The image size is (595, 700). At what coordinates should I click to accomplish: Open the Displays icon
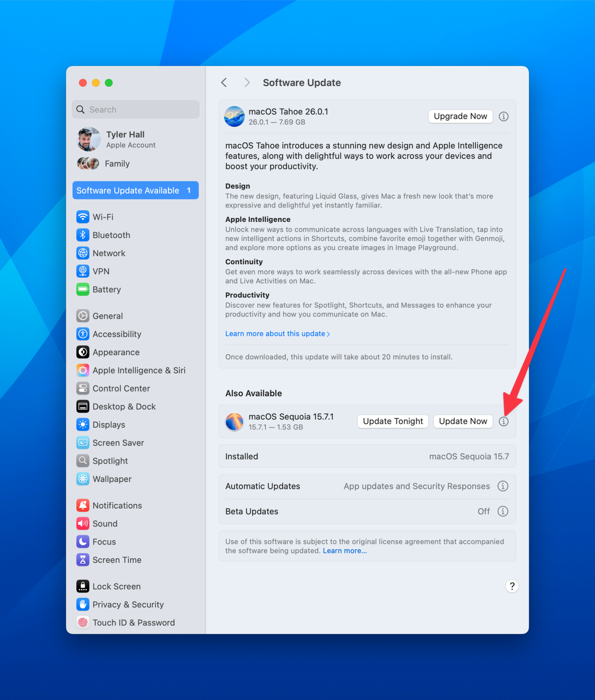tap(83, 425)
